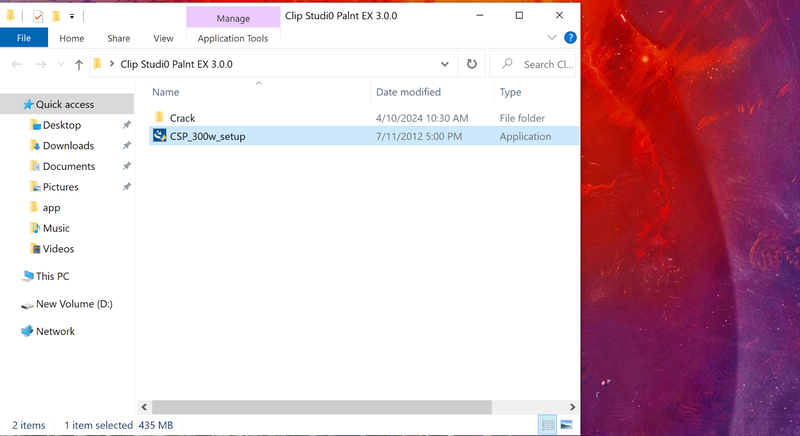The image size is (800, 436).
Task: Click the 7/11/2012 5:00 PM date cell
Action: pyautogui.click(x=419, y=136)
